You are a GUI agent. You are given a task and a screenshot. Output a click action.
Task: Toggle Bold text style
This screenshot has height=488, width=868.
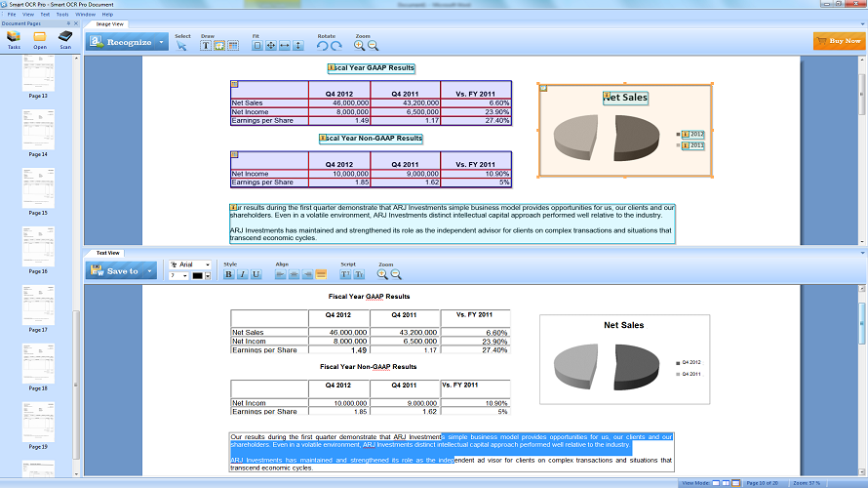(229, 274)
